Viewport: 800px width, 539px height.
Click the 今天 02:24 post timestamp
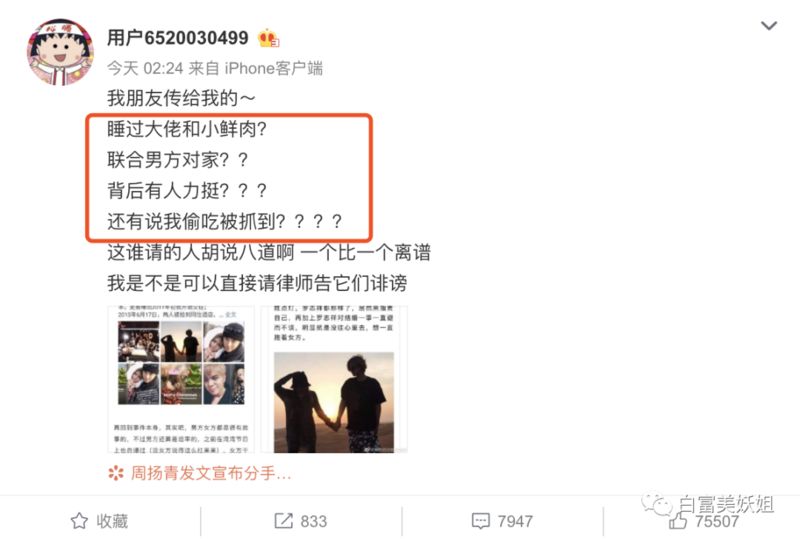pyautogui.click(x=145, y=68)
